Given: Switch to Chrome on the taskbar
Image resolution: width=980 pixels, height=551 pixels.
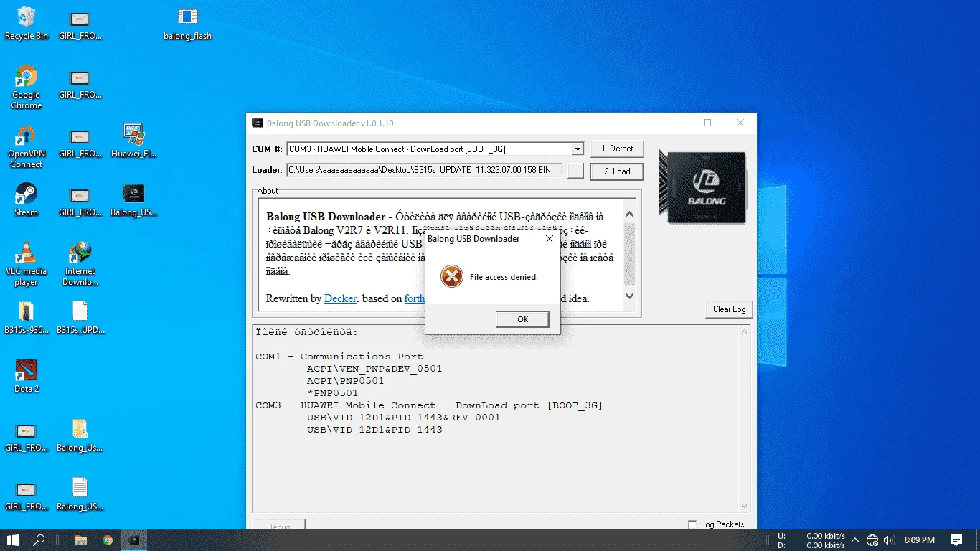Looking at the screenshot, I should 108,540.
